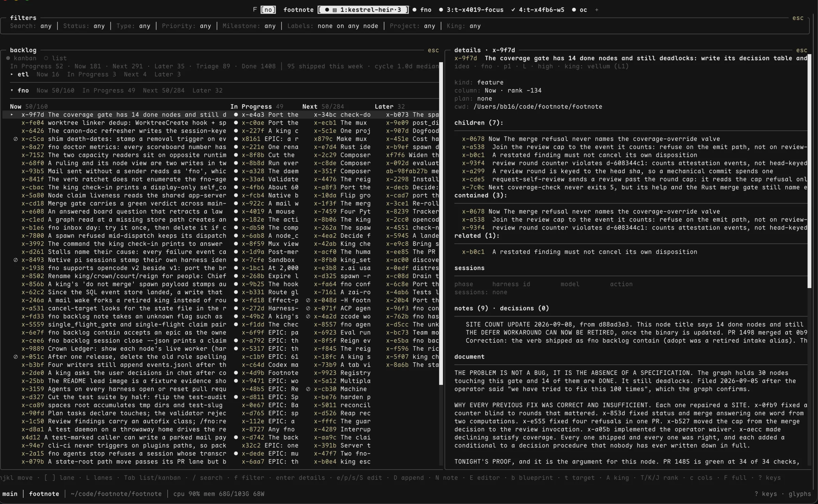The width and height of the screenshot is (818, 504).
Task: Click the blocked icon beside x-cb30
Action: coord(308,389)
